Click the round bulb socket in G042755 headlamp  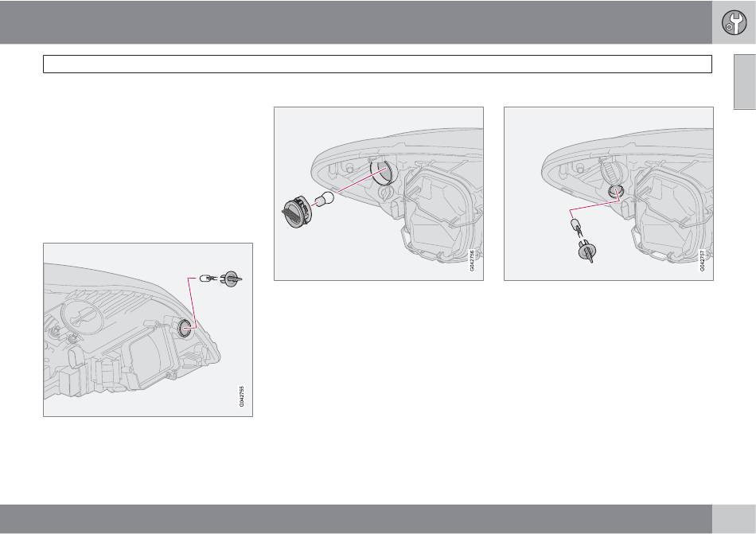184,327
